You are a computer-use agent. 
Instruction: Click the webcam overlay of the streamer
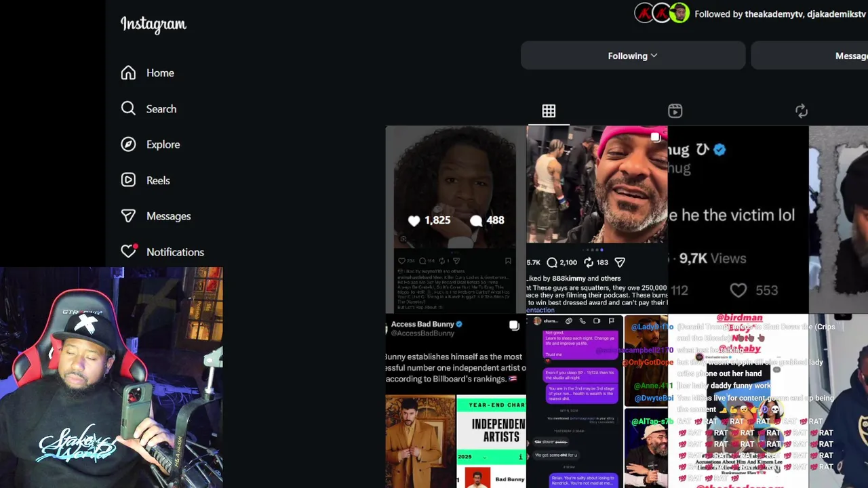(x=111, y=378)
